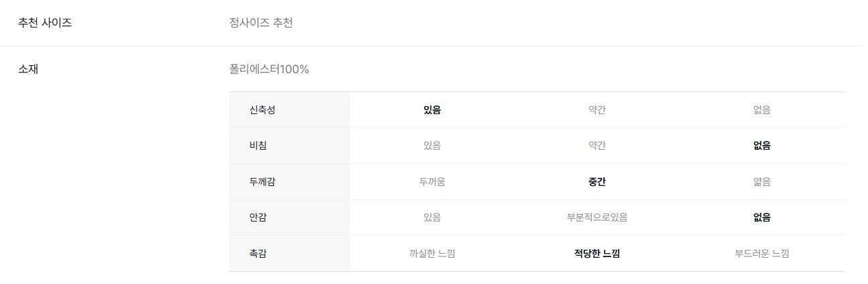868x284 pixels.
Task: Choose the bold 없음 in the 안감 row
Action: point(761,218)
